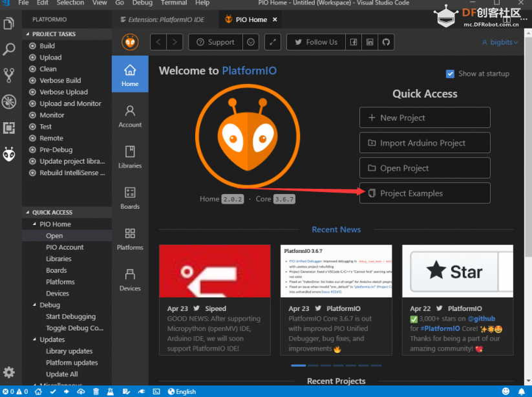Go back with the left arrow button
The image size is (532, 397).
click(158, 42)
